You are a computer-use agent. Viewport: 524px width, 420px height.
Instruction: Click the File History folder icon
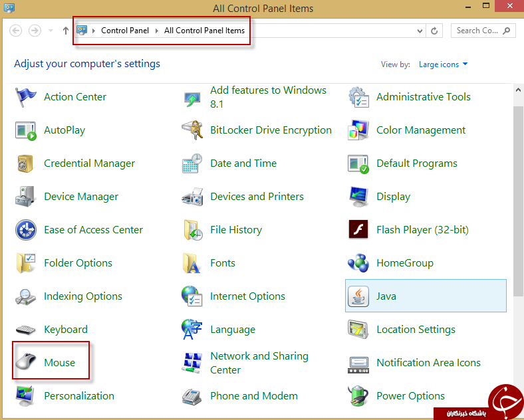pyautogui.click(x=192, y=230)
